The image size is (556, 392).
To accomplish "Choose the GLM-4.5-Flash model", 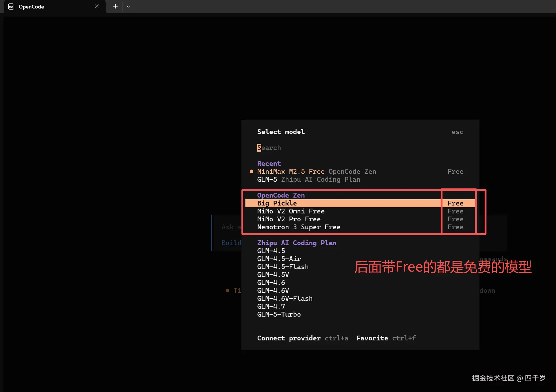I will pyautogui.click(x=283, y=267).
